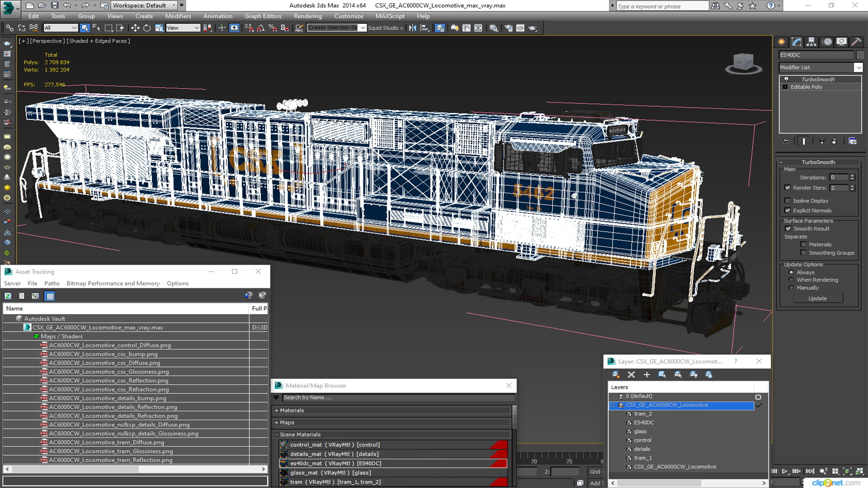868x488 pixels.
Task: Click the Bind to Space Warp icon
Action: [x=33, y=28]
